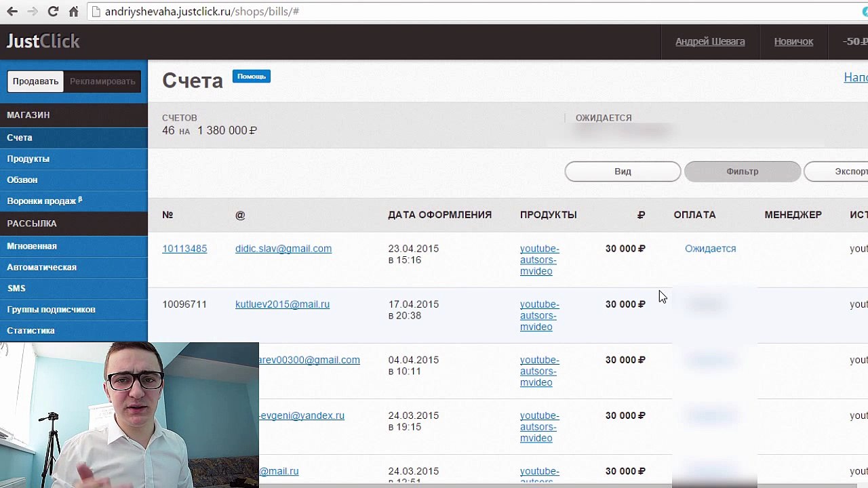
Task: Click the ПРОДУКТЫ column header
Action: (548, 215)
